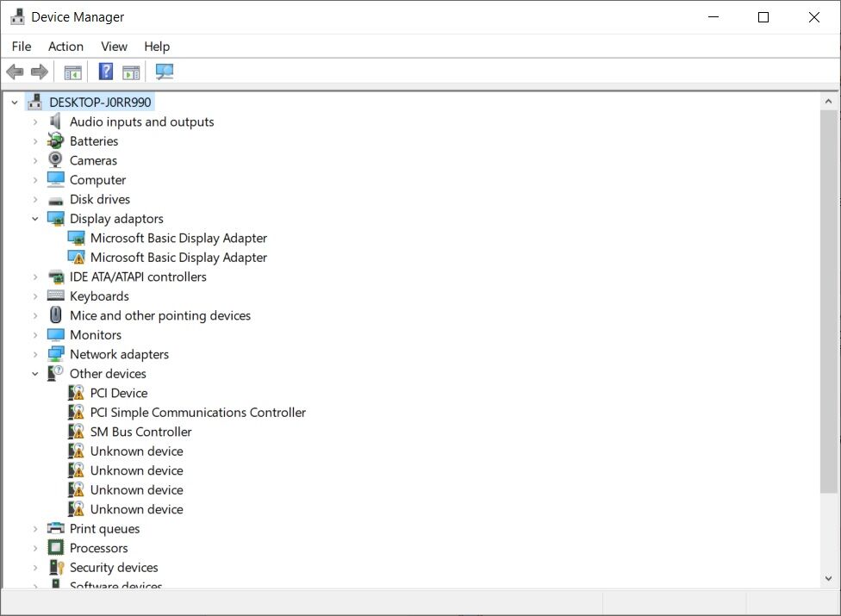This screenshot has height=616, width=841.
Task: Click the Processors chip icon
Action: 56,547
